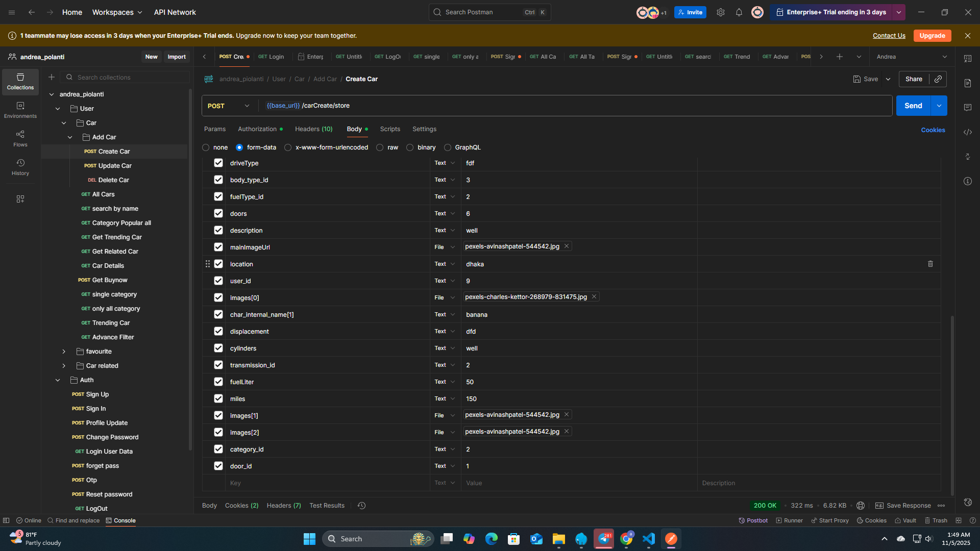This screenshot has height=551, width=980.
Task: Remove the mainImageUrl attached file
Action: (567, 246)
